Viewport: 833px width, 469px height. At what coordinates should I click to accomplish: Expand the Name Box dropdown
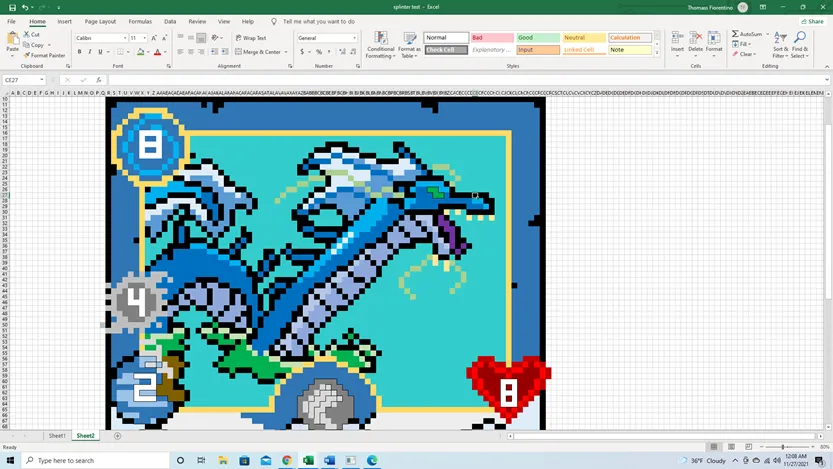[x=41, y=80]
